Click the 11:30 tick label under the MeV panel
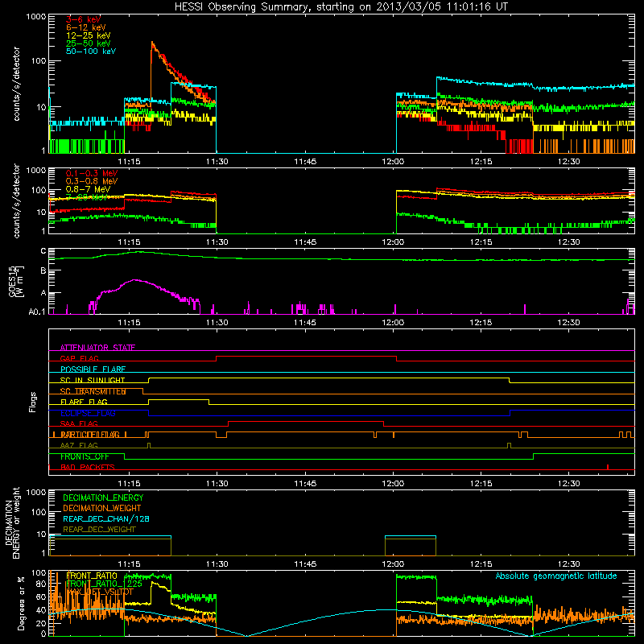This screenshot has width=644, height=644. [x=217, y=242]
